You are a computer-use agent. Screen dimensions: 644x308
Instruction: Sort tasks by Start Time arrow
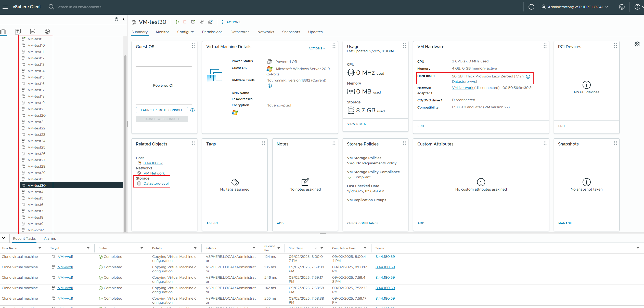point(316,248)
